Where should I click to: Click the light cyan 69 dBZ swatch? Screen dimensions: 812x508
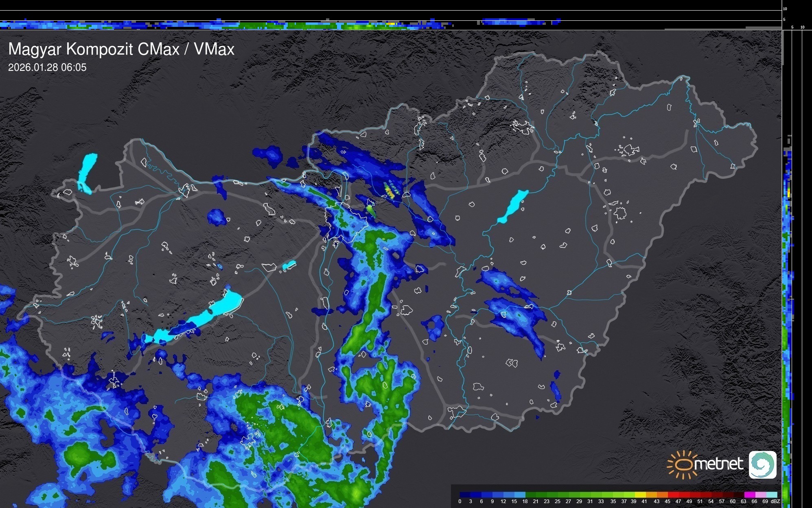coord(772,495)
